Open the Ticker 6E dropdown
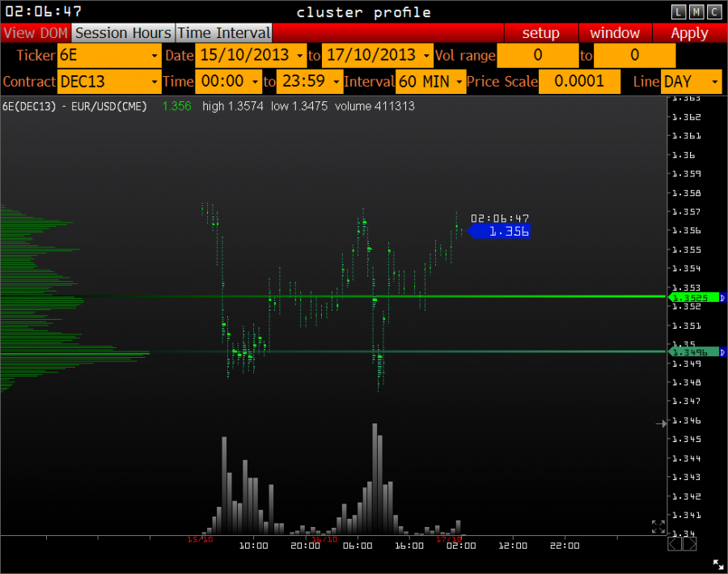The image size is (728, 574). [x=109, y=56]
